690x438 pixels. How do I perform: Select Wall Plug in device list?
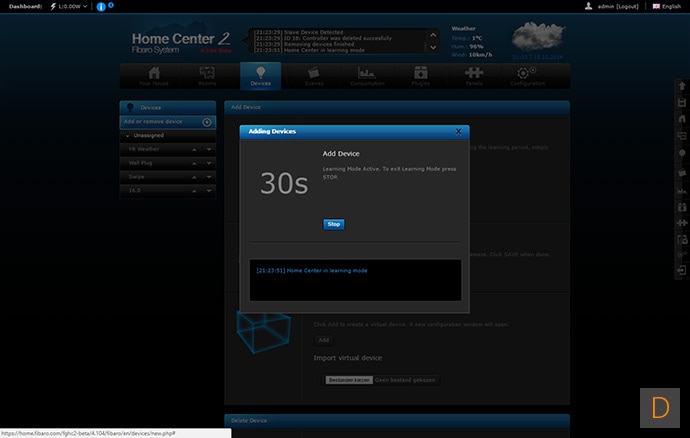pos(140,163)
